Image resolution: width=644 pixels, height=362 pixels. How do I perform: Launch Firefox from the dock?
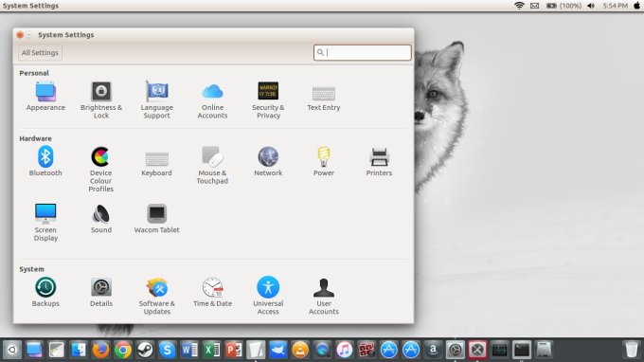coord(100,350)
